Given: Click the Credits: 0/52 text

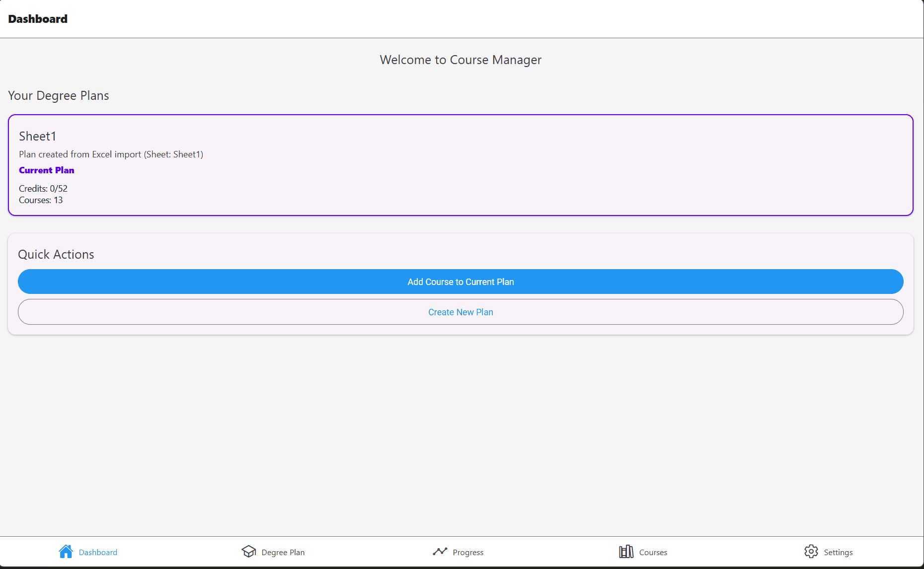Looking at the screenshot, I should tap(43, 189).
